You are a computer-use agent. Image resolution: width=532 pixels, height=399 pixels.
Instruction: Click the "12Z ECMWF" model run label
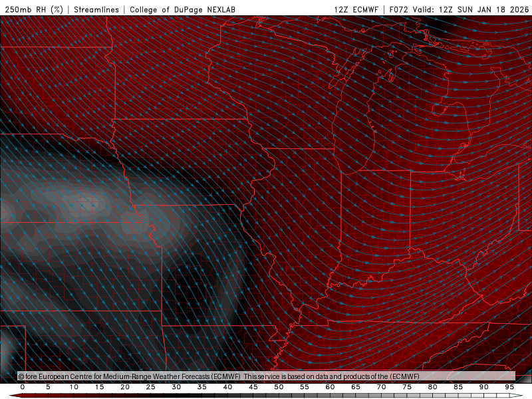(356, 9)
